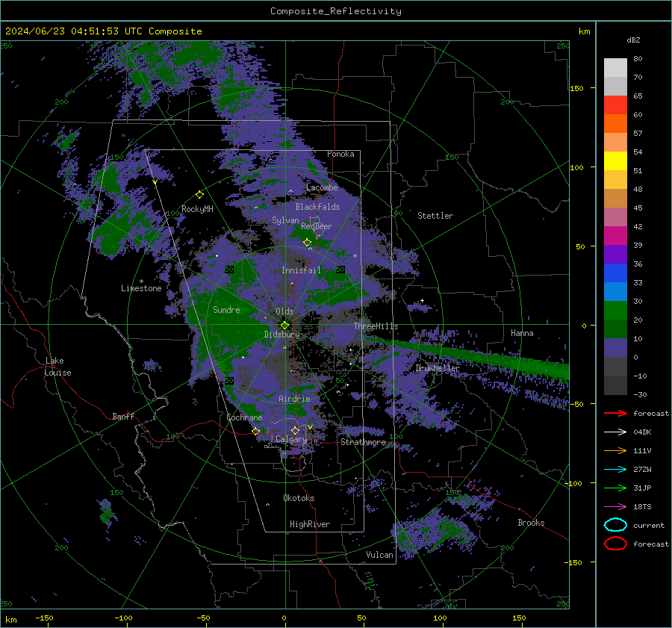Click the -150 tick label on bottom axis
The image size is (672, 628).
tap(44, 618)
